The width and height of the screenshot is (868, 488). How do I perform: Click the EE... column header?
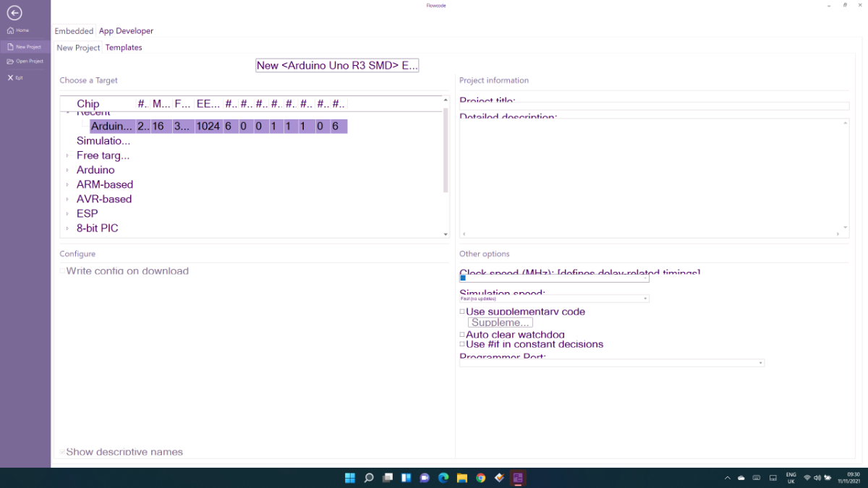[x=208, y=104]
